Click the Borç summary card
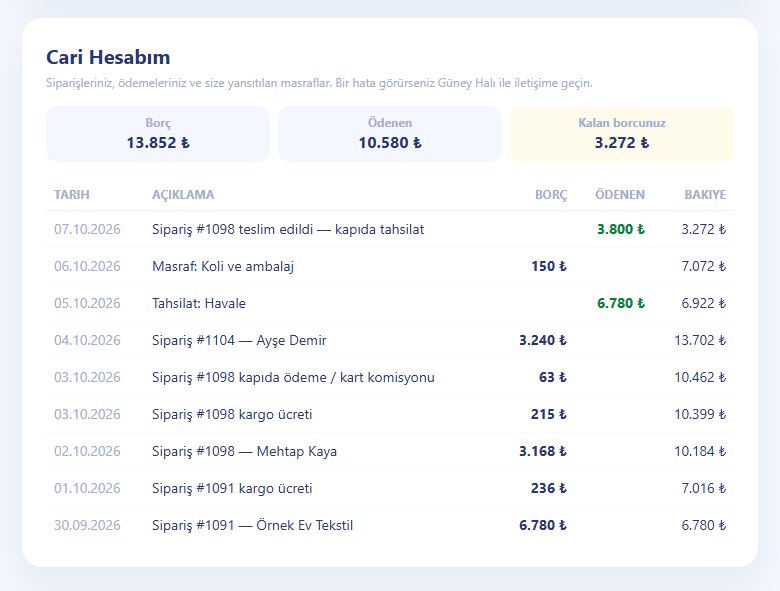 (158, 134)
